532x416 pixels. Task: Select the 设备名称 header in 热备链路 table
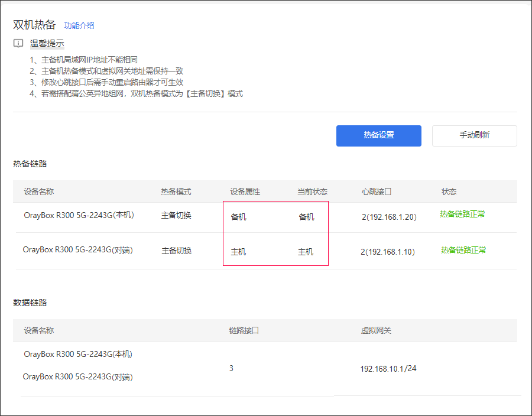38,191
